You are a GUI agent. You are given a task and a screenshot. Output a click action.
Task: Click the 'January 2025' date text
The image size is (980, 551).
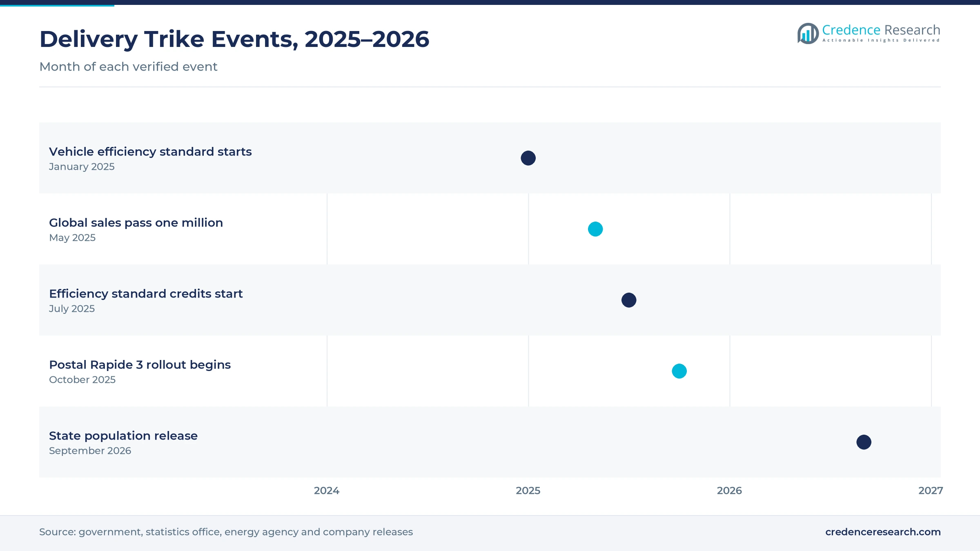[82, 167]
